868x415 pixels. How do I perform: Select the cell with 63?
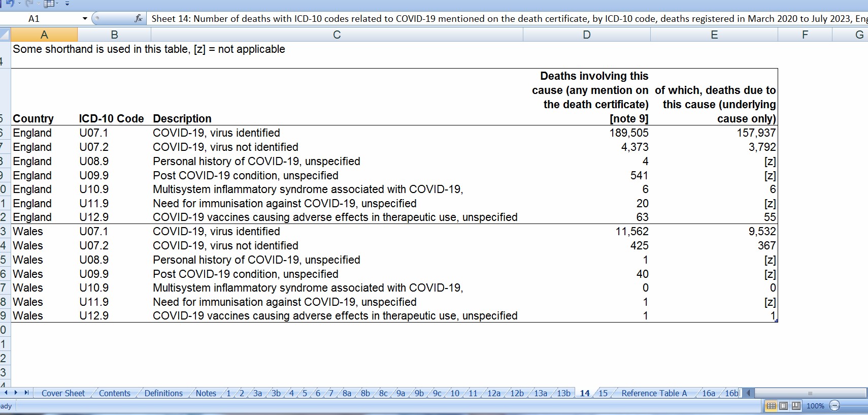587,217
